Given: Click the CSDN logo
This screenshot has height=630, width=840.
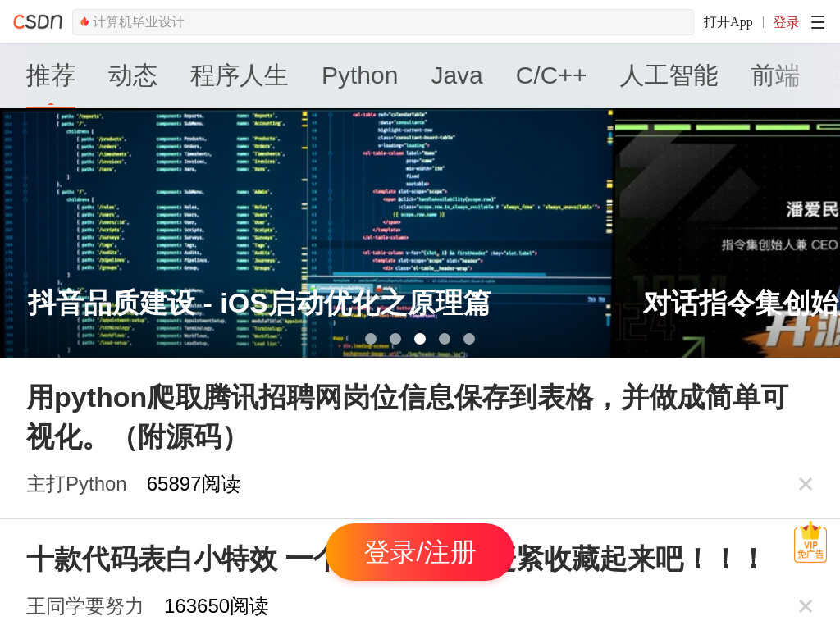Looking at the screenshot, I should click(x=38, y=21).
